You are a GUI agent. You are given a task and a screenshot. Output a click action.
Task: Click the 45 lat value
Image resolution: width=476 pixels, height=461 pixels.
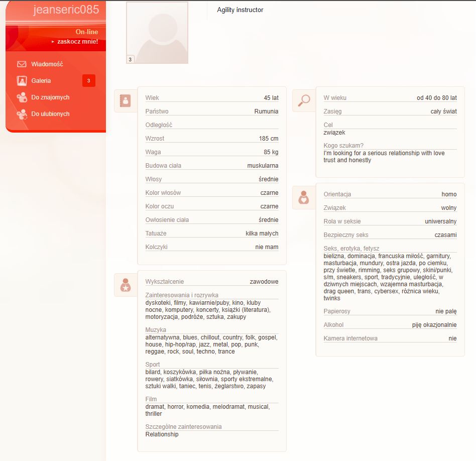point(271,98)
